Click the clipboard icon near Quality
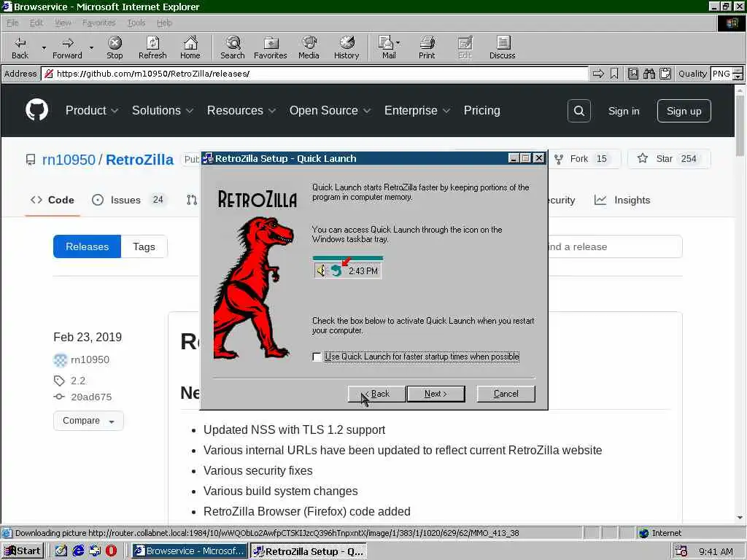747x560 pixels. (x=665, y=74)
